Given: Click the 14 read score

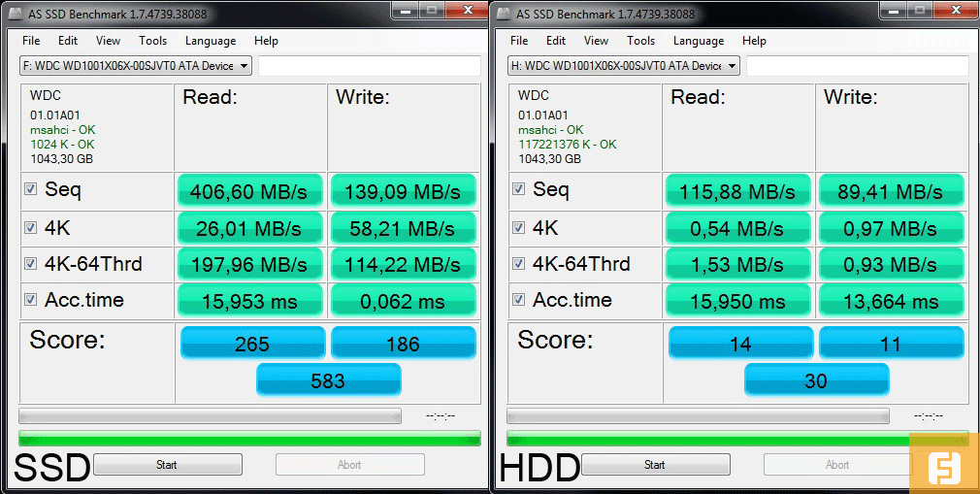Looking at the screenshot, I should coord(740,343).
